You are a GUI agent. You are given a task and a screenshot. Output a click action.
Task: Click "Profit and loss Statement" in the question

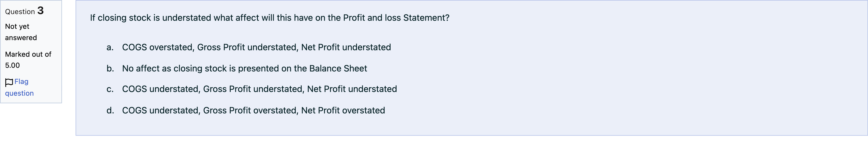396,18
